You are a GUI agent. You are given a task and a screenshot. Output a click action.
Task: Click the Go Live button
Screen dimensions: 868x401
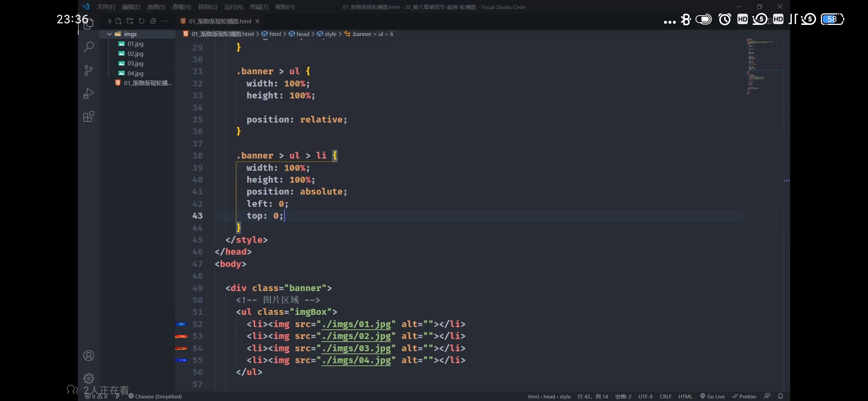(x=712, y=396)
